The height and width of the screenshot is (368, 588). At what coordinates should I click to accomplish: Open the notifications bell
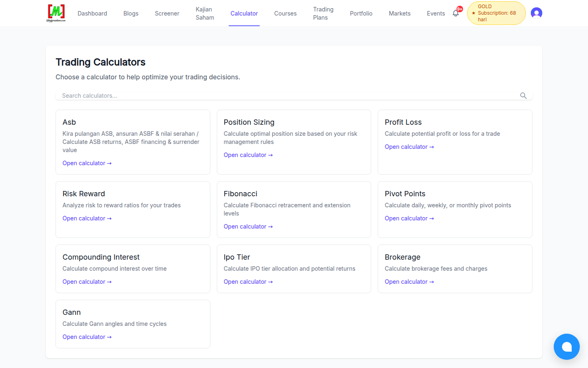456,13
